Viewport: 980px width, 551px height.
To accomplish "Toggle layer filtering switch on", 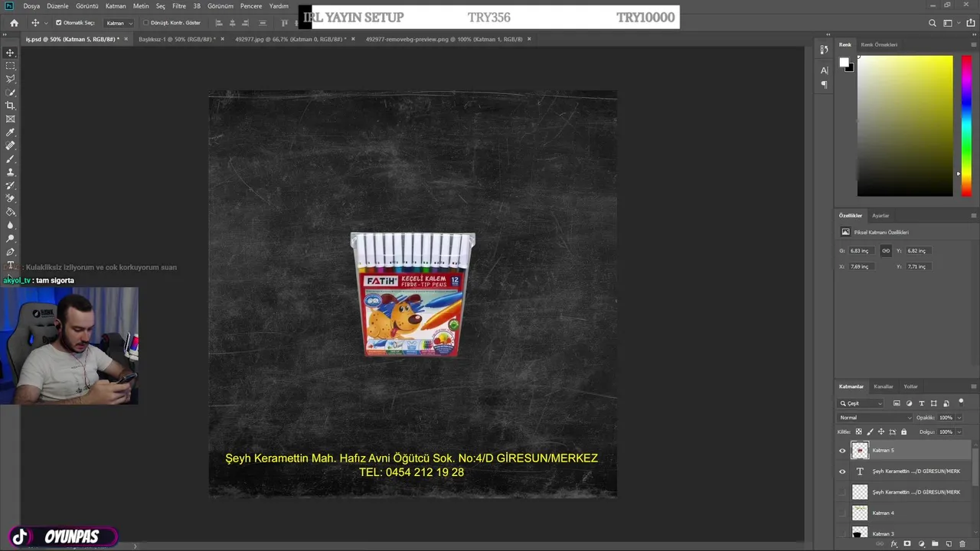I will [961, 402].
